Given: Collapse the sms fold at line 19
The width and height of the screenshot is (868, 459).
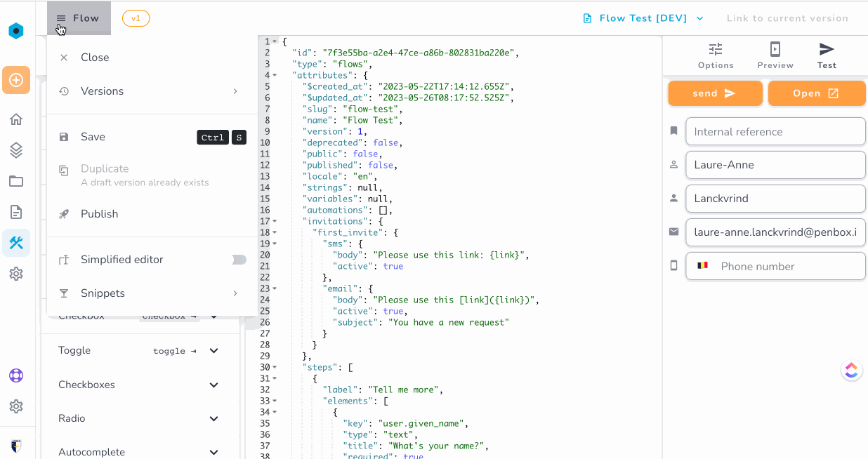Looking at the screenshot, I should tap(275, 244).
